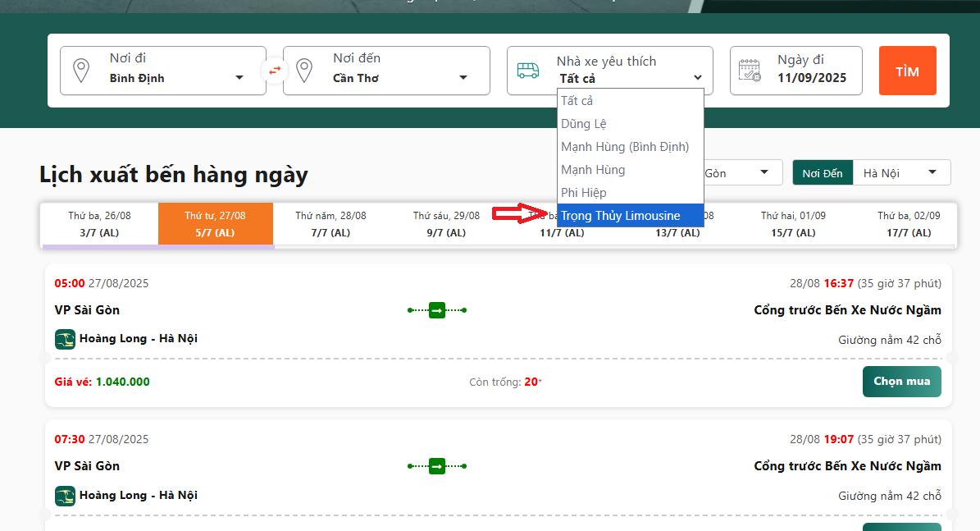Image resolution: width=980 pixels, height=531 pixels.
Task: Switch to the Thứ năm, 28/08 date tab
Action: coord(331,223)
